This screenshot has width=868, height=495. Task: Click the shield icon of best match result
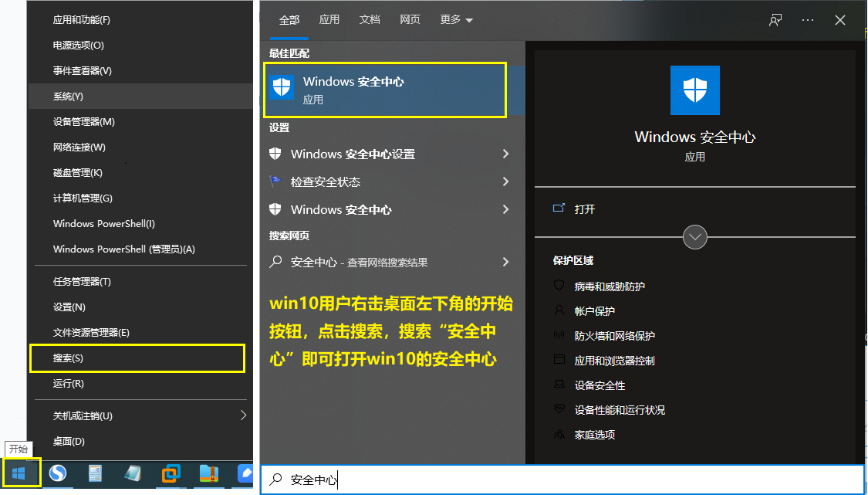[x=282, y=87]
